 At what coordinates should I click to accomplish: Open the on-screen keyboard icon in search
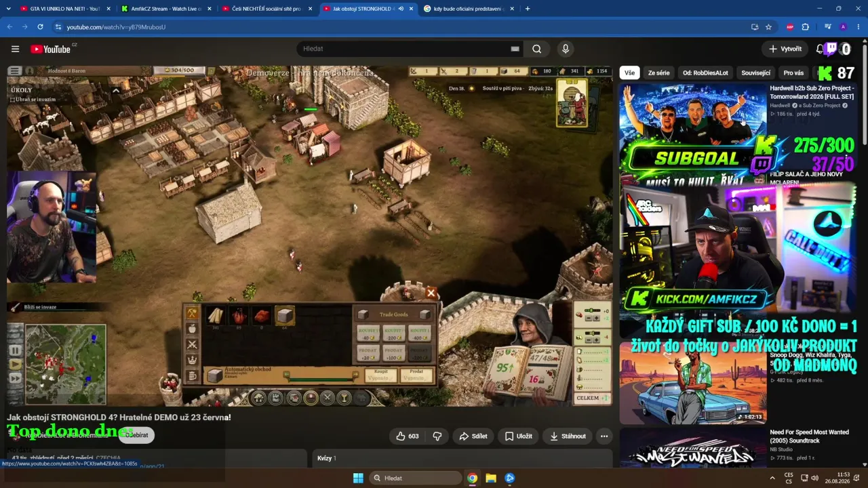click(515, 49)
